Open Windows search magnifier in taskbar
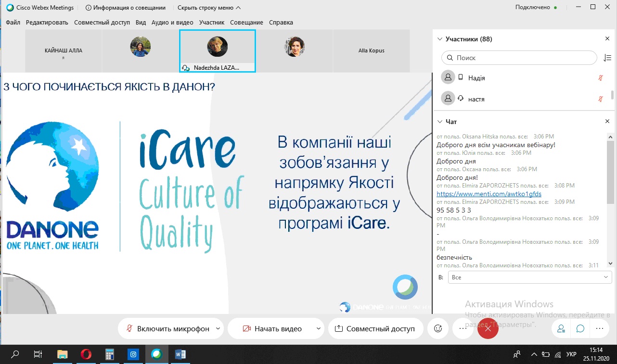Screen dimensions: 617x364 pos(15,354)
